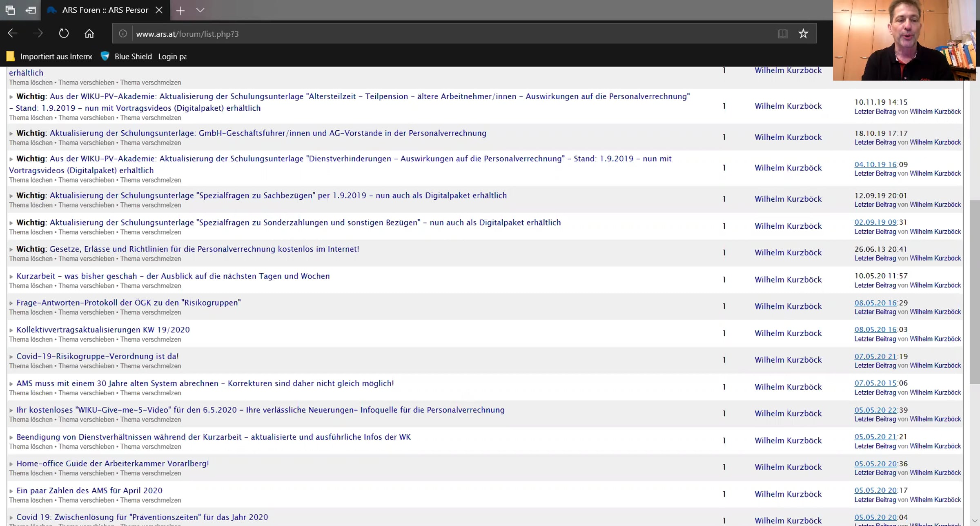Open the browser home page icon

pyautogui.click(x=89, y=33)
